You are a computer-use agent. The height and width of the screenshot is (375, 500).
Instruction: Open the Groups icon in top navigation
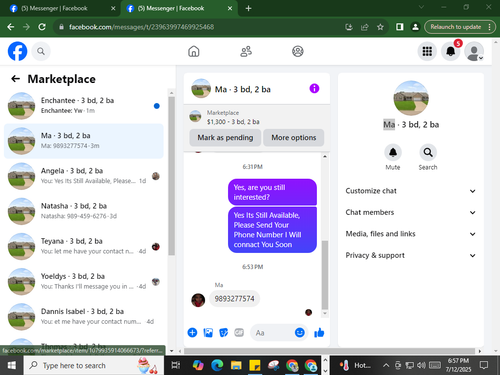coord(298,51)
